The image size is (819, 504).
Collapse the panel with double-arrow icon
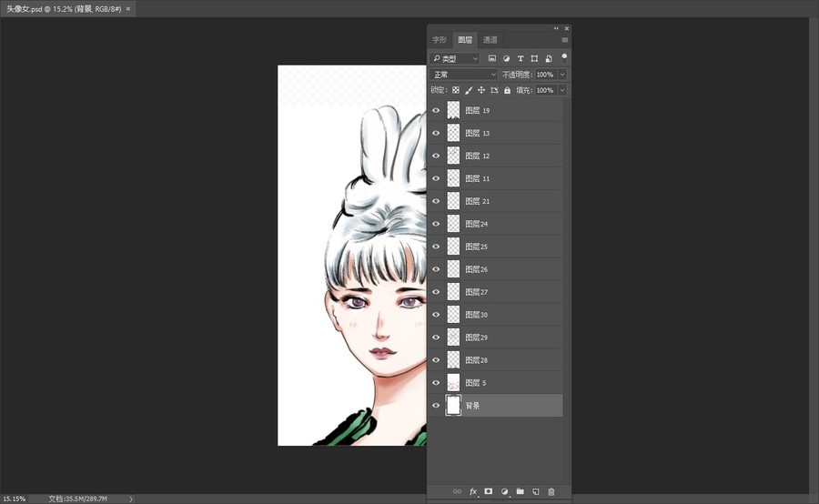[x=556, y=28]
